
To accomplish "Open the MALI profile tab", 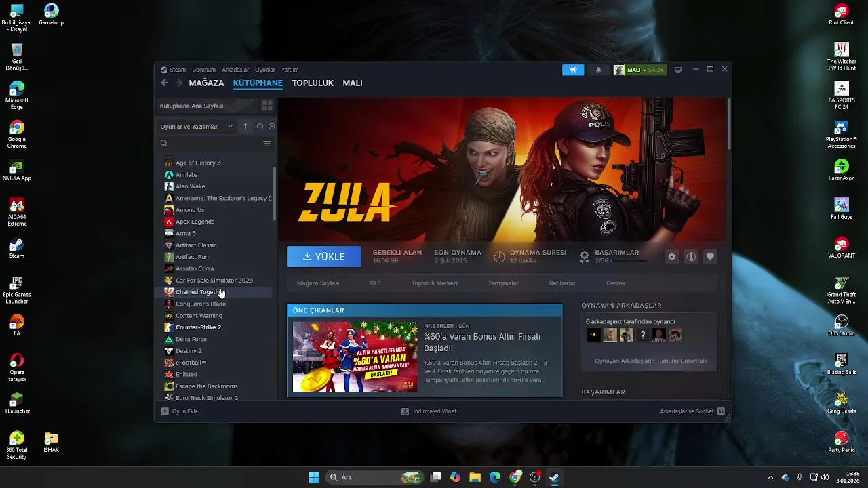I will (353, 83).
